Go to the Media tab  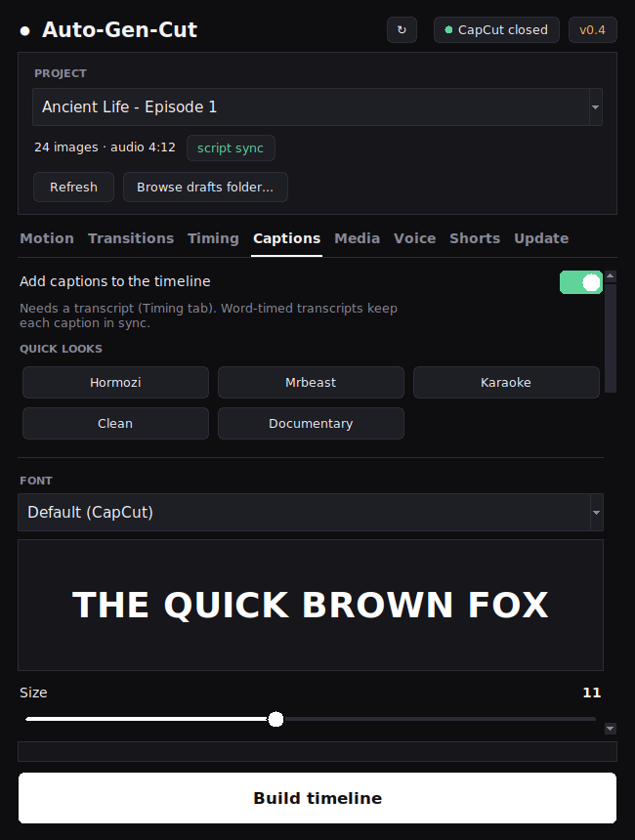point(357,238)
